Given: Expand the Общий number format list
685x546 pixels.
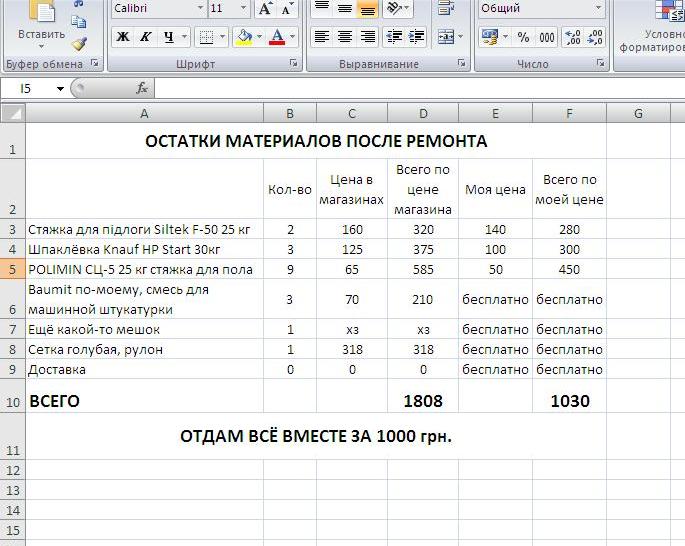Looking at the screenshot, I should [x=599, y=8].
